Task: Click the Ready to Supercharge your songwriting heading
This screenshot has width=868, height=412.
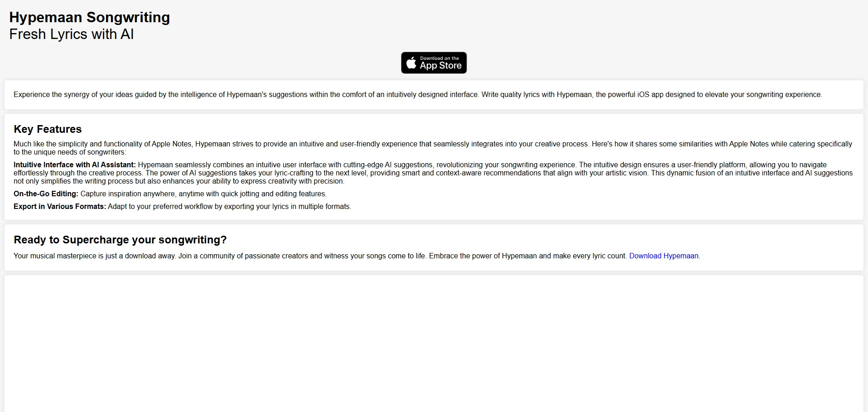Action: pyautogui.click(x=120, y=240)
